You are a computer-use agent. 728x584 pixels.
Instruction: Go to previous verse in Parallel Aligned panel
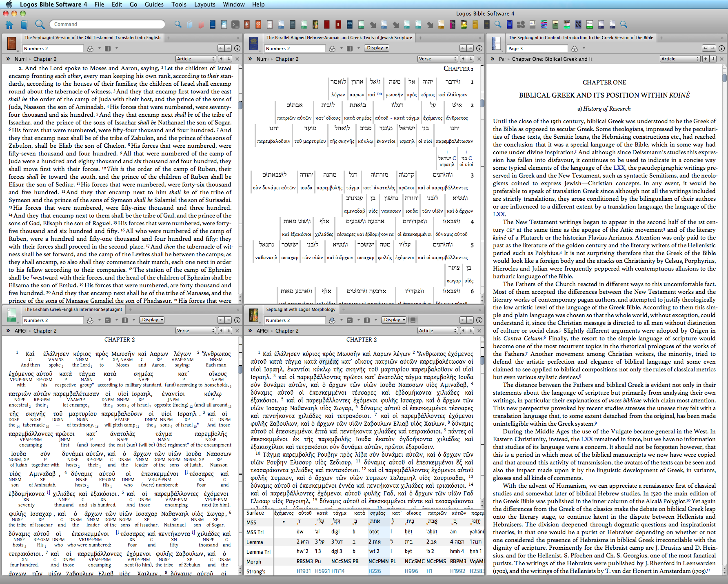[x=463, y=59]
